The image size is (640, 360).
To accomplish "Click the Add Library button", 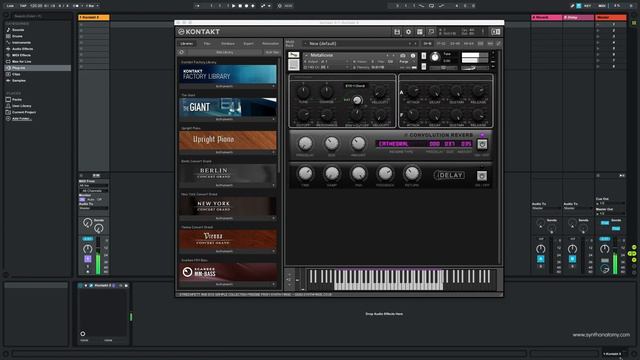I will 224,52.
